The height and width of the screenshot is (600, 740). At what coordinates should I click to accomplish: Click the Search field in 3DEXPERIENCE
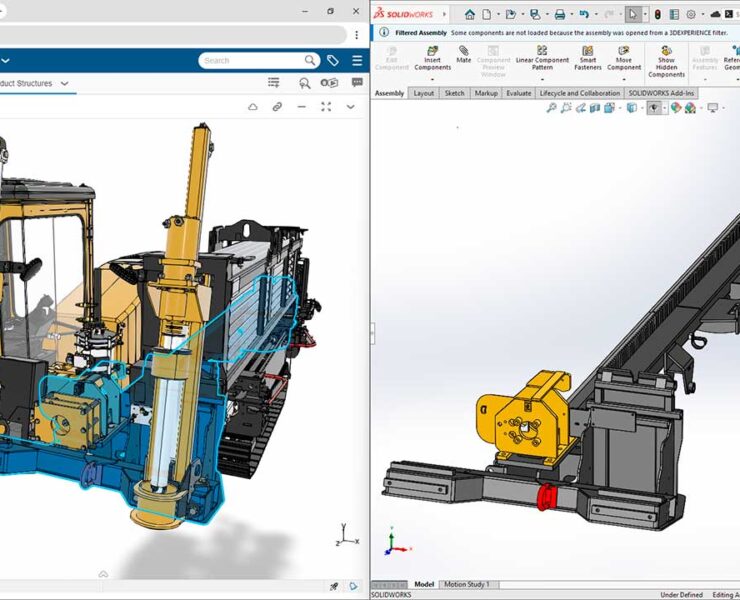point(259,60)
